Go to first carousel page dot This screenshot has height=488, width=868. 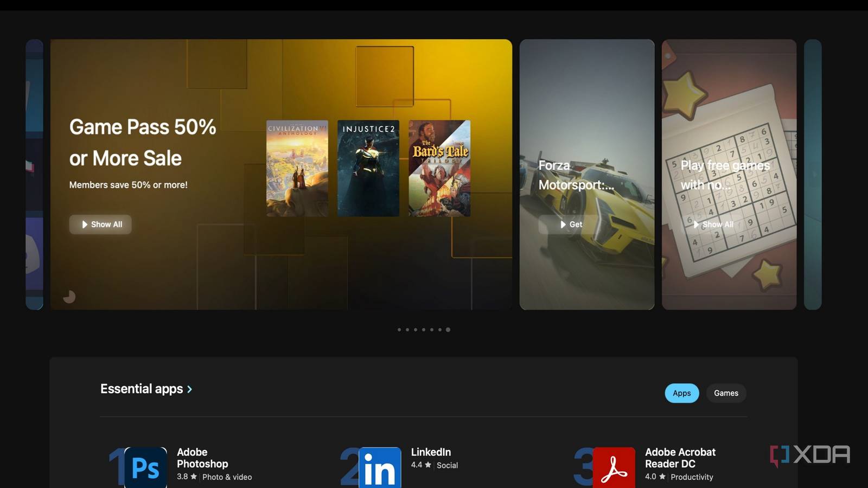(x=399, y=330)
